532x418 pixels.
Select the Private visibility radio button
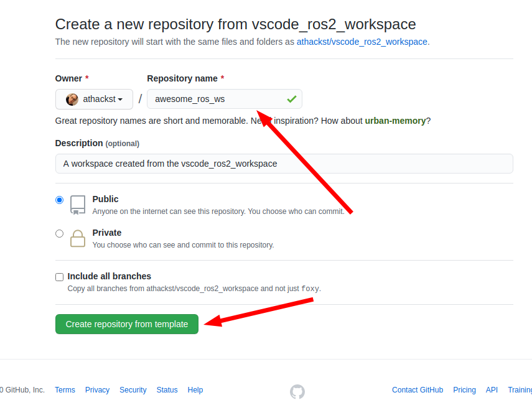pyautogui.click(x=59, y=233)
